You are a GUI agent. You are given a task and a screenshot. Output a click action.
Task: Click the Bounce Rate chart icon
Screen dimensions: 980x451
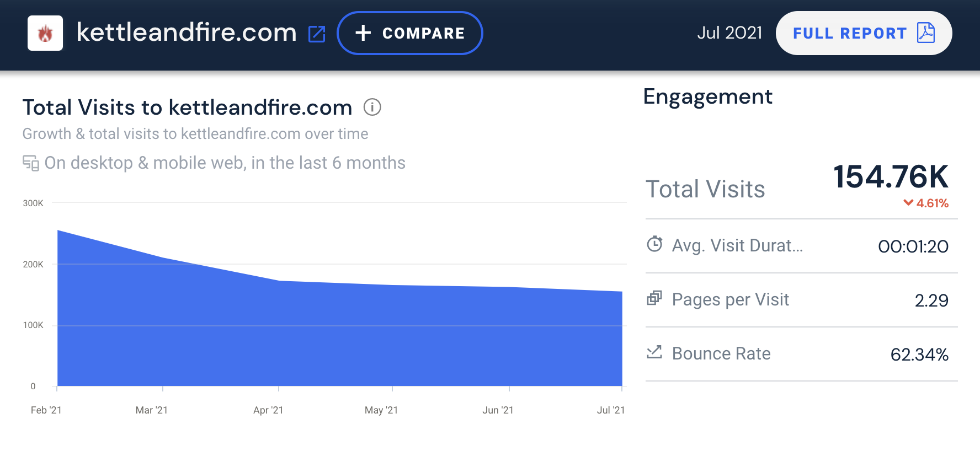point(654,352)
